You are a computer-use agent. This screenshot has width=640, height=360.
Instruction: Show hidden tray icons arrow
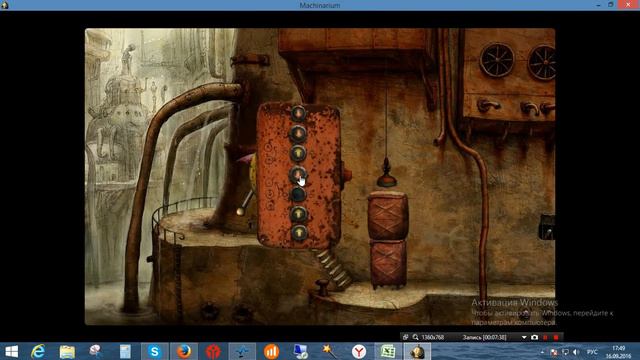(542, 352)
